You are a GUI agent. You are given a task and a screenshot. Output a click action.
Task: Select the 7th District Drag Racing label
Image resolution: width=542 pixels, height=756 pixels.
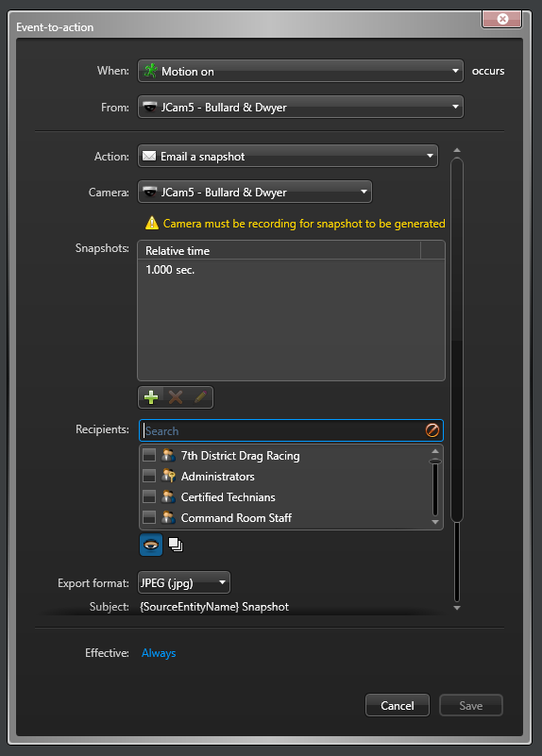point(241,456)
